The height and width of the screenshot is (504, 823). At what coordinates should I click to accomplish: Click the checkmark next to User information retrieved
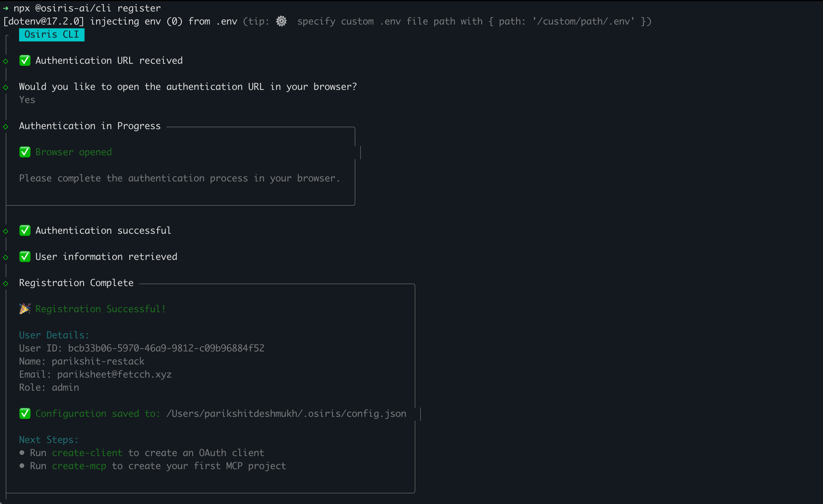click(25, 256)
